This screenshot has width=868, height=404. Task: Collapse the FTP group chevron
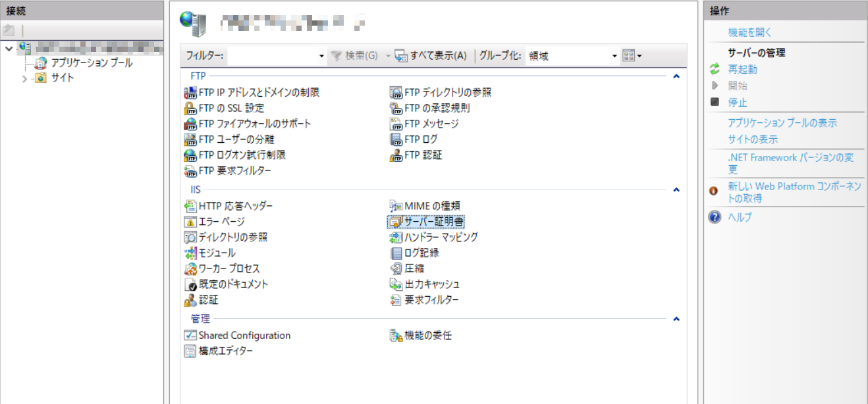tap(676, 76)
